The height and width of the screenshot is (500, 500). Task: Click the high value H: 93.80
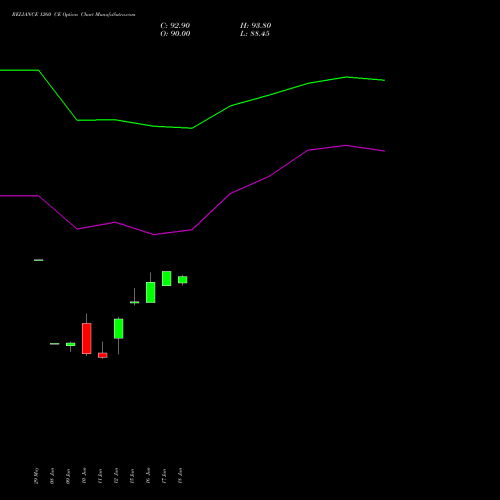tap(255, 26)
